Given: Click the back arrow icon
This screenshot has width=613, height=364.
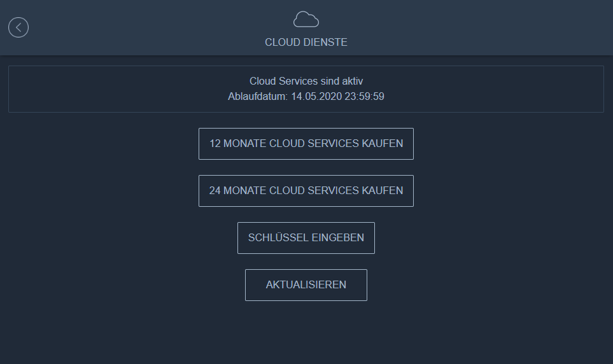Looking at the screenshot, I should [18, 27].
